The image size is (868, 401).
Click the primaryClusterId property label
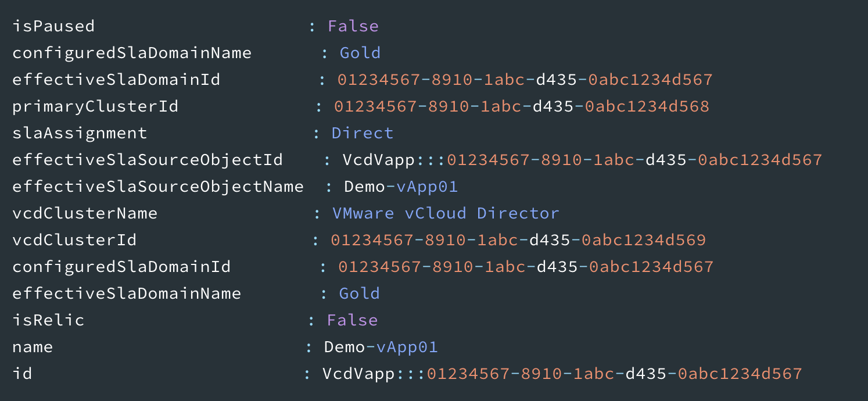[95, 106]
